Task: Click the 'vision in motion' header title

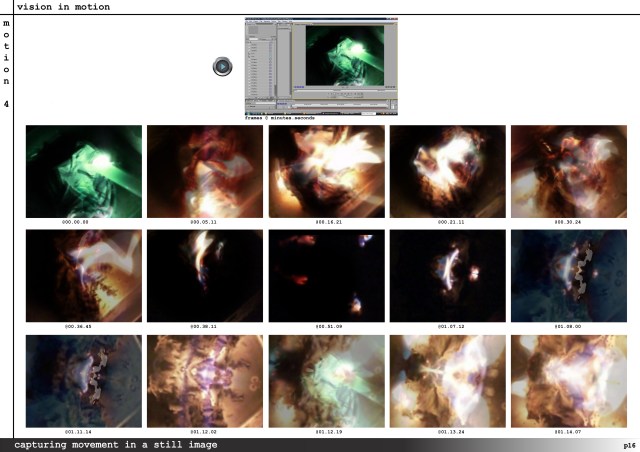Action: [x=63, y=7]
